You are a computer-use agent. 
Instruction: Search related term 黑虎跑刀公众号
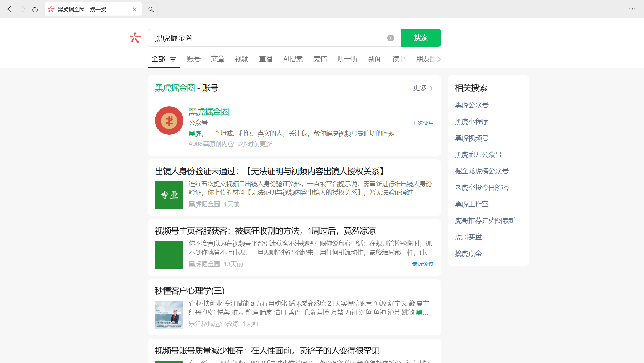(478, 154)
